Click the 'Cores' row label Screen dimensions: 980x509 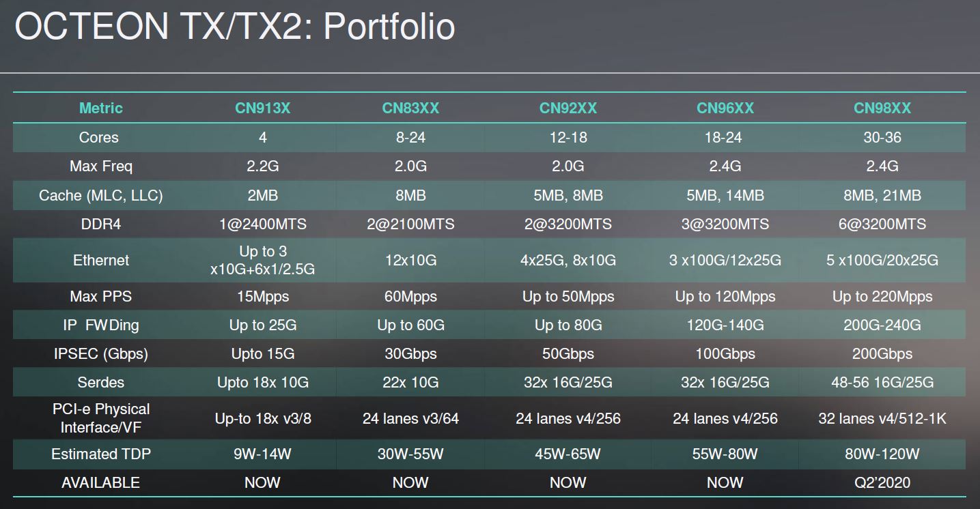click(99, 137)
